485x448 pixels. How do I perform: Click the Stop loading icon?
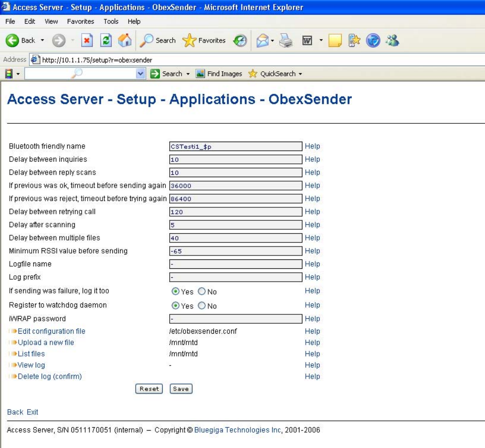(x=87, y=41)
